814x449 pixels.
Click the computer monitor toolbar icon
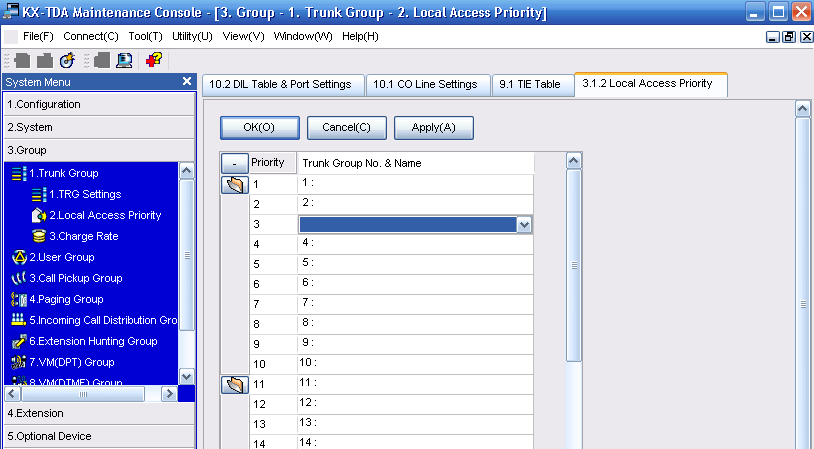(x=125, y=61)
